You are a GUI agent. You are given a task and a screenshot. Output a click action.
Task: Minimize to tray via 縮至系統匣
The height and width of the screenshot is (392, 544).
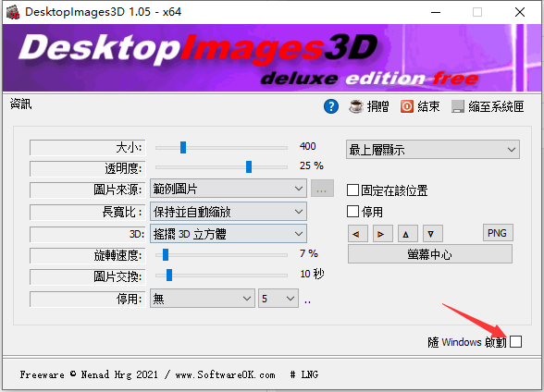pyautogui.click(x=488, y=106)
